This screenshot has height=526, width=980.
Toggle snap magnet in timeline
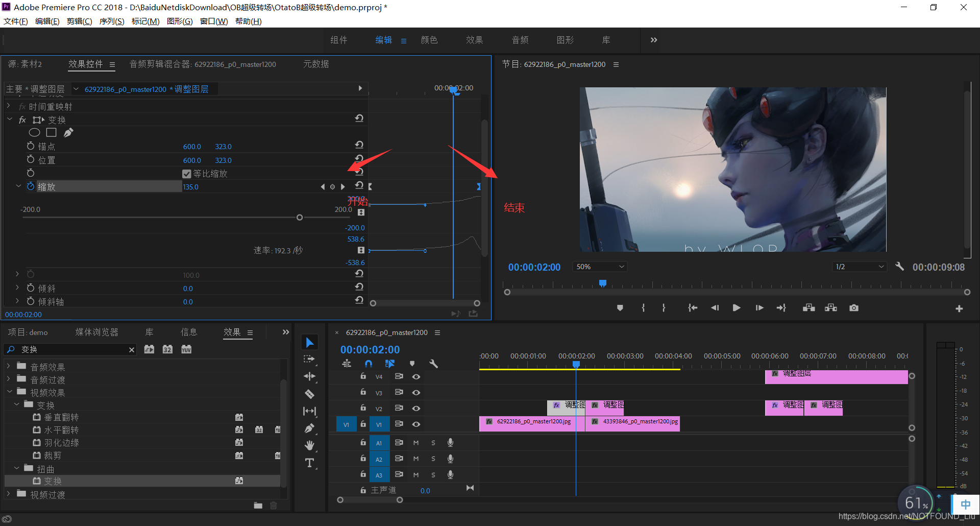[x=369, y=364]
